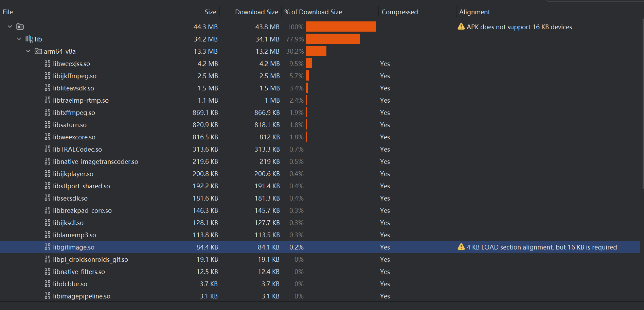644x310 pixels.
Task: Click the binary file icon beside libweexjss.so
Action: click(48, 64)
